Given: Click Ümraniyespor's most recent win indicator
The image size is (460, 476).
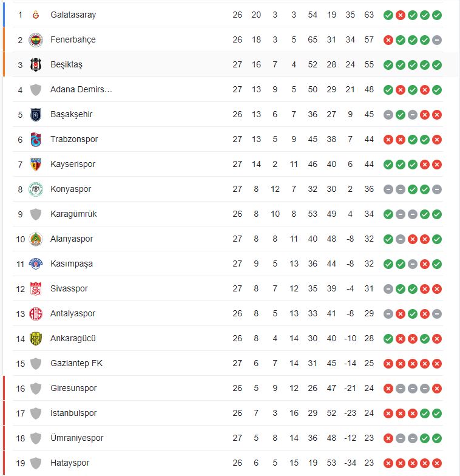Looking at the screenshot, I should coord(437,438).
